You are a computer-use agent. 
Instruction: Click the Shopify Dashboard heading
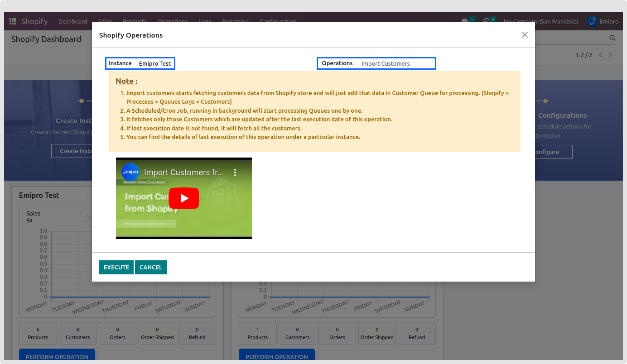[46, 39]
